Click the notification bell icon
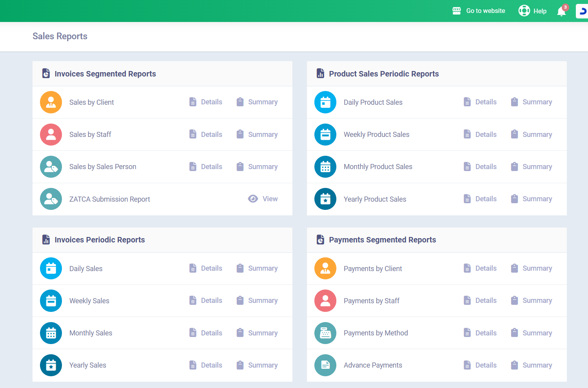The width and height of the screenshot is (588, 388). point(561,11)
